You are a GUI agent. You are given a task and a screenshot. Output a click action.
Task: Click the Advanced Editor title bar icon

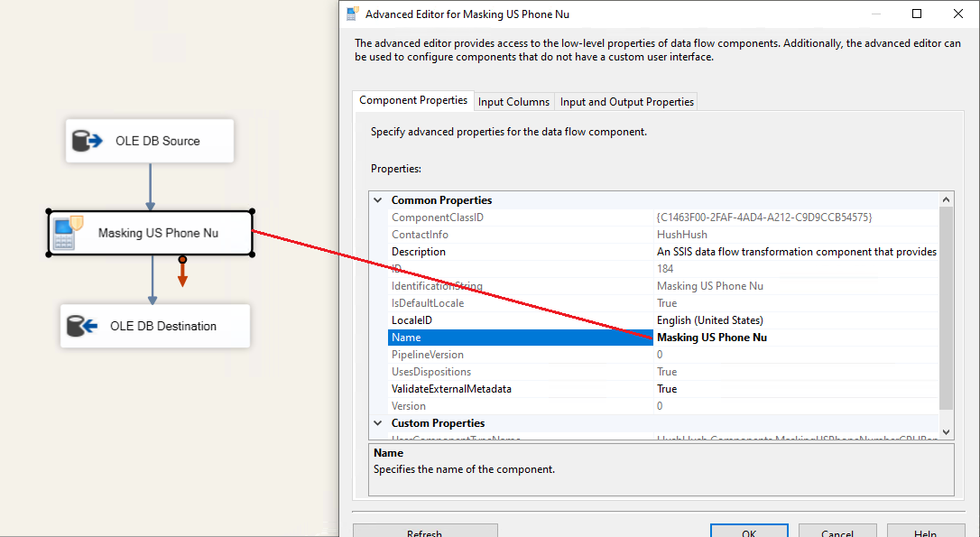tap(352, 14)
